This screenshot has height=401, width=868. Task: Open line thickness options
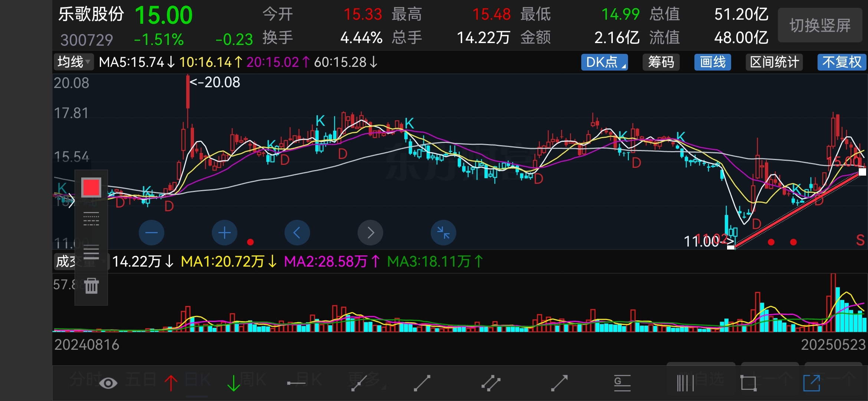pyautogui.click(x=91, y=252)
